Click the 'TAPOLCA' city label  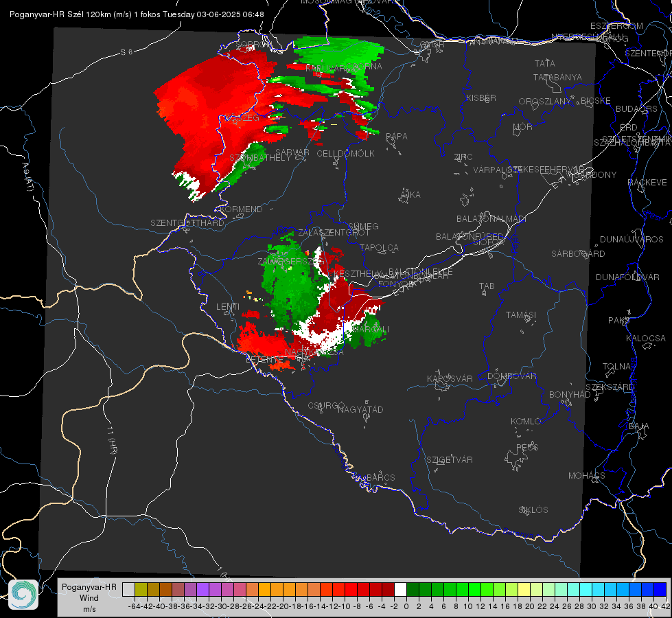coord(379,247)
